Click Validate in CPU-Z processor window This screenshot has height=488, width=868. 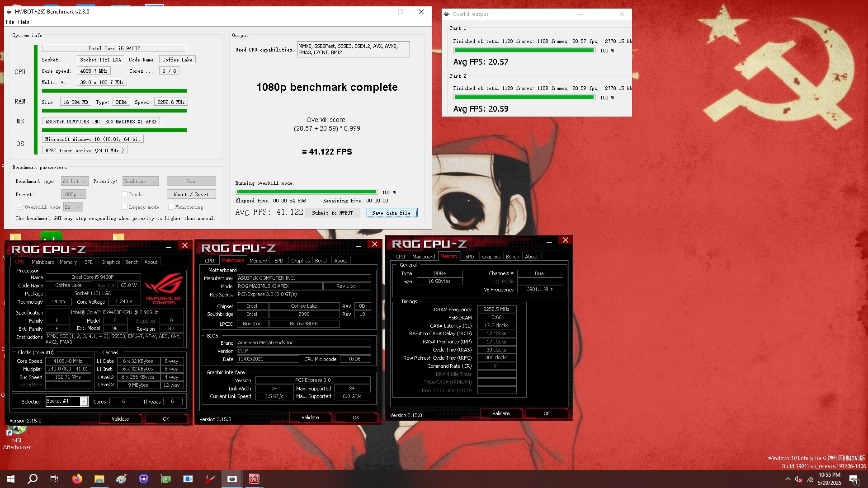tap(120, 419)
